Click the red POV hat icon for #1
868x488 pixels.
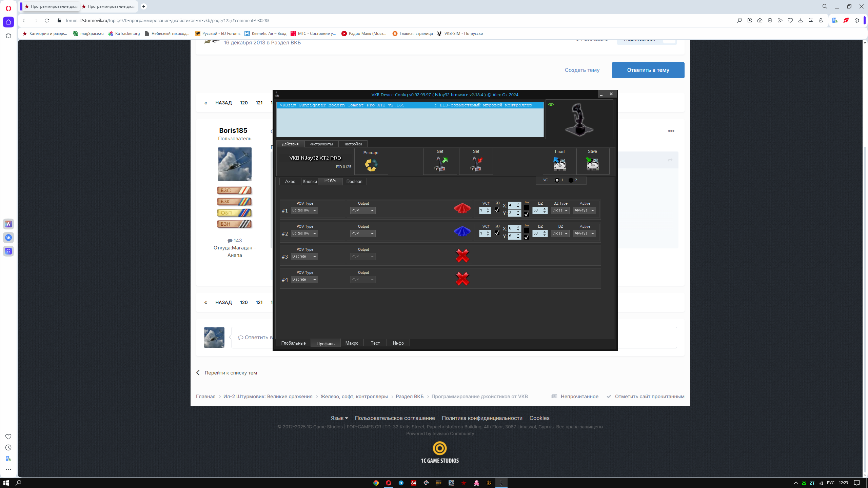coord(462,208)
